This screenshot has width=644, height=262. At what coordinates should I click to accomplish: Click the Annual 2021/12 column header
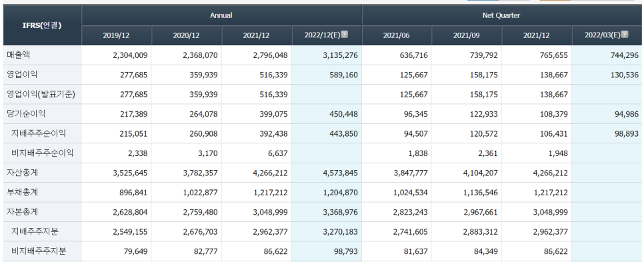[256, 35]
